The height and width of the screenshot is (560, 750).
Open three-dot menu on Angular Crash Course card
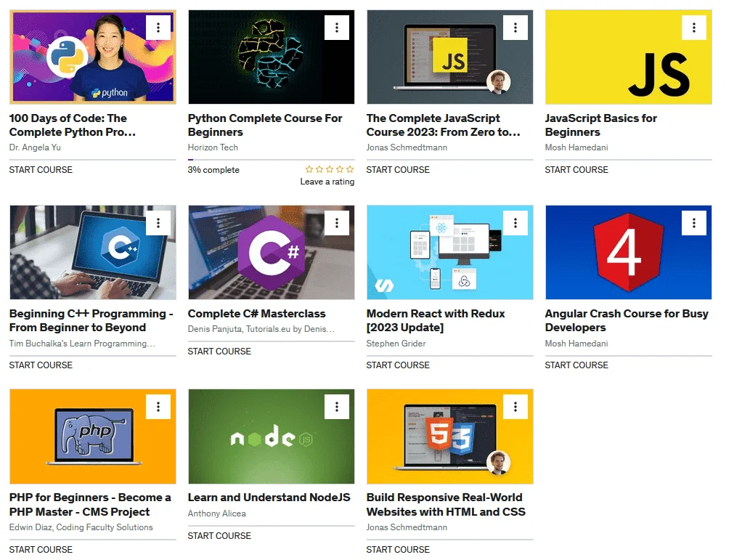point(694,223)
